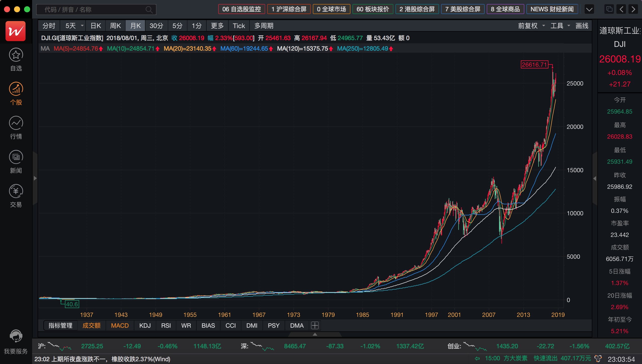Click the window tiling icon in top bar
The width and height of the screenshot is (642, 364).
click(609, 9)
